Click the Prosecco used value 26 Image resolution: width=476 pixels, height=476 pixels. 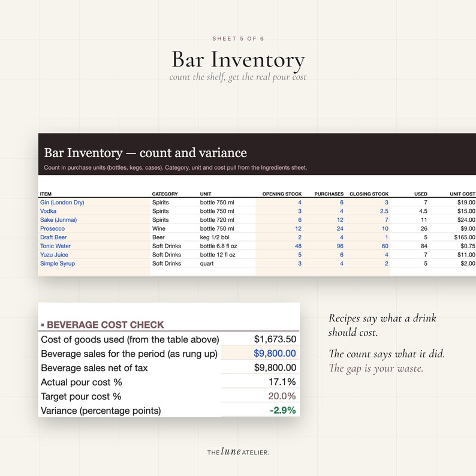tap(424, 228)
